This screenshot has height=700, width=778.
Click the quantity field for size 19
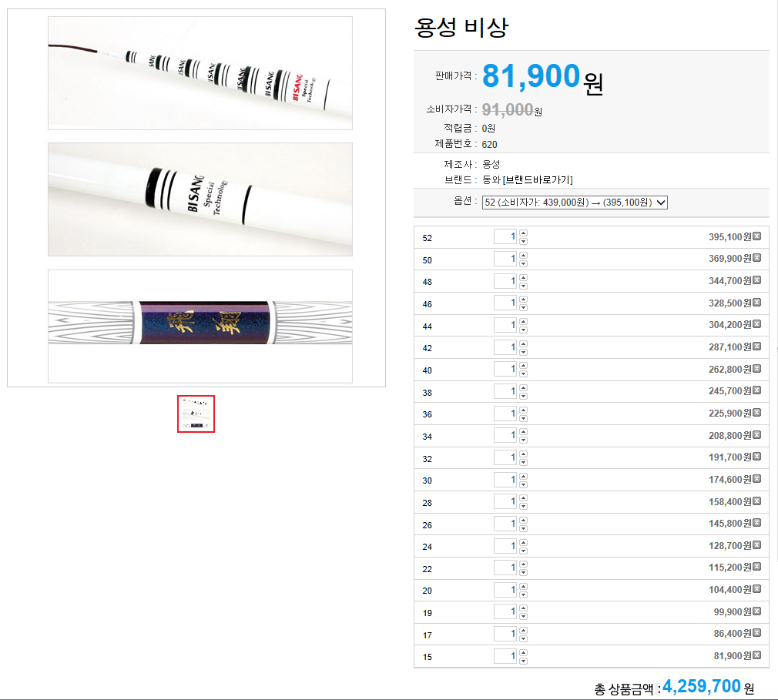[505, 611]
